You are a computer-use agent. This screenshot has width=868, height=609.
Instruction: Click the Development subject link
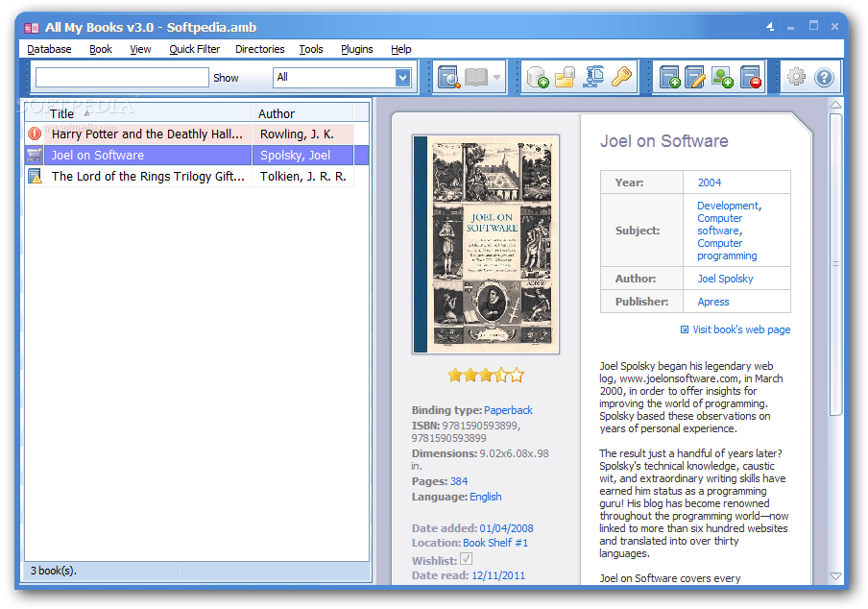point(728,206)
